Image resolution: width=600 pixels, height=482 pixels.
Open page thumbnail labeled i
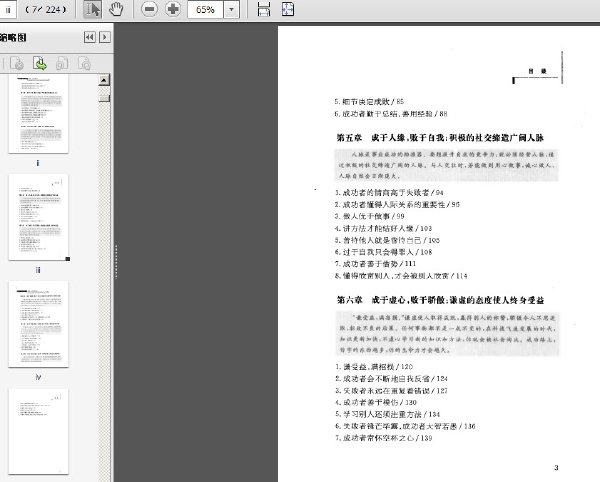[38, 114]
